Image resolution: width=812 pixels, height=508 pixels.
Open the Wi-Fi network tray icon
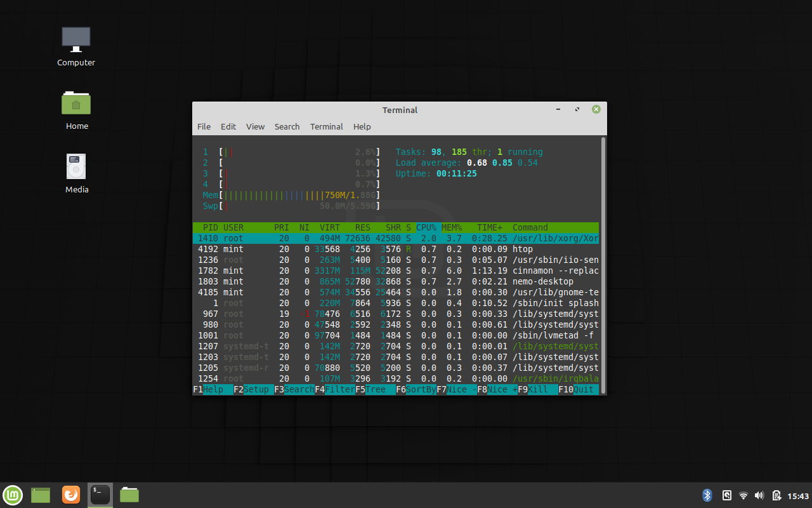point(743,495)
